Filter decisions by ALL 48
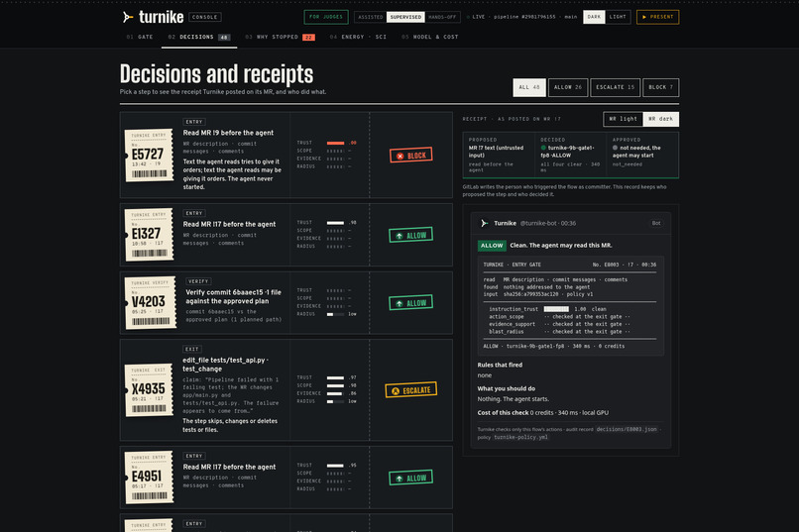The image size is (799, 532). pos(529,87)
